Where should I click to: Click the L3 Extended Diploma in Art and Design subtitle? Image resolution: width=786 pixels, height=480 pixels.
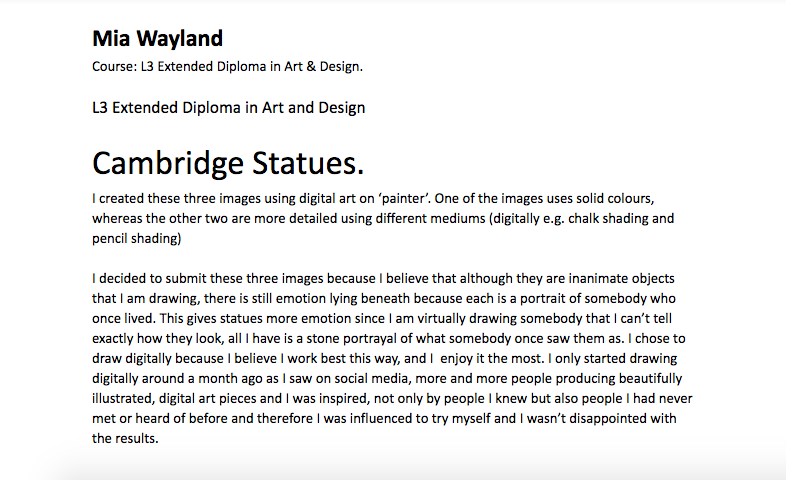[229, 108]
